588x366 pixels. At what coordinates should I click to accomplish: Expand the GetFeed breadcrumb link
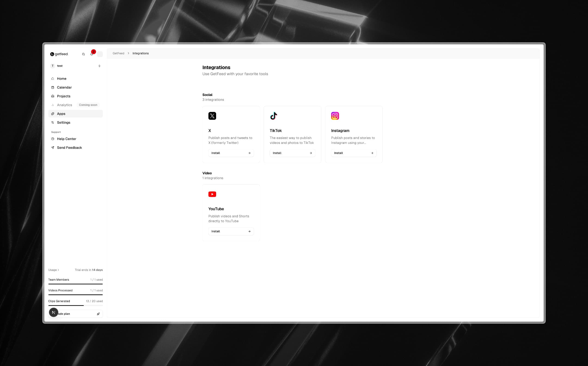click(118, 53)
